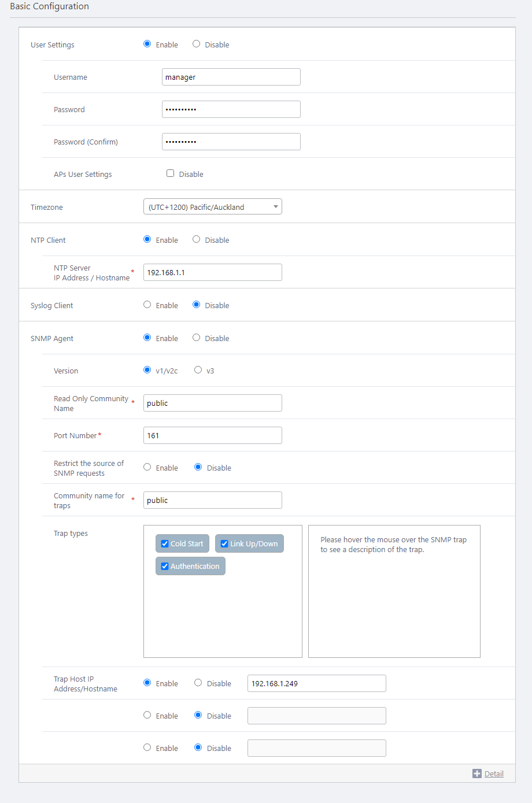Uncheck the Authentication trap type

[x=165, y=566]
